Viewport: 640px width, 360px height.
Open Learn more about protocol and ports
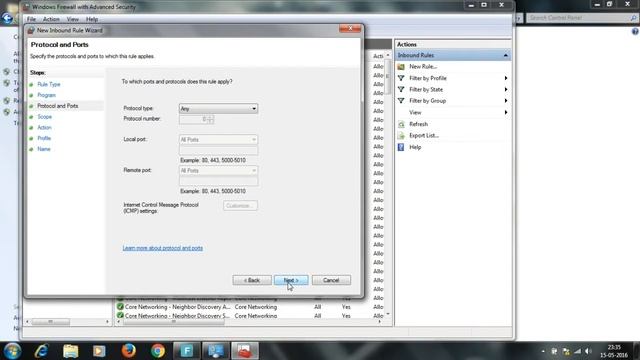coord(162,248)
